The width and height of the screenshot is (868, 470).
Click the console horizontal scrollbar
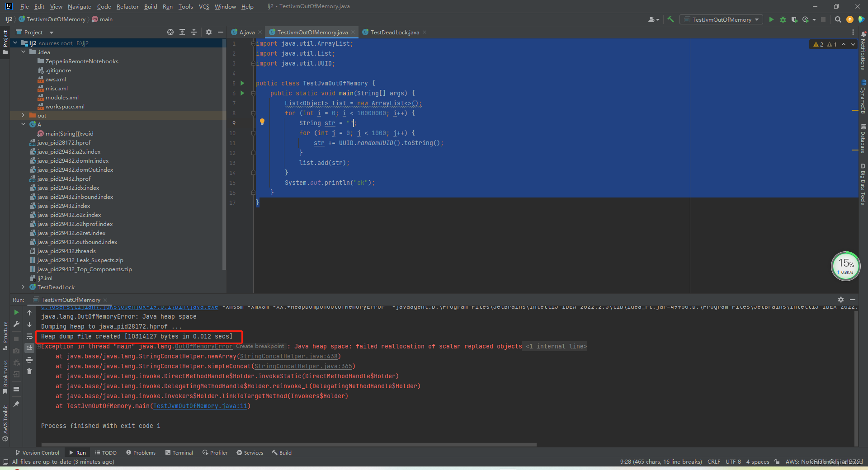tap(288, 445)
